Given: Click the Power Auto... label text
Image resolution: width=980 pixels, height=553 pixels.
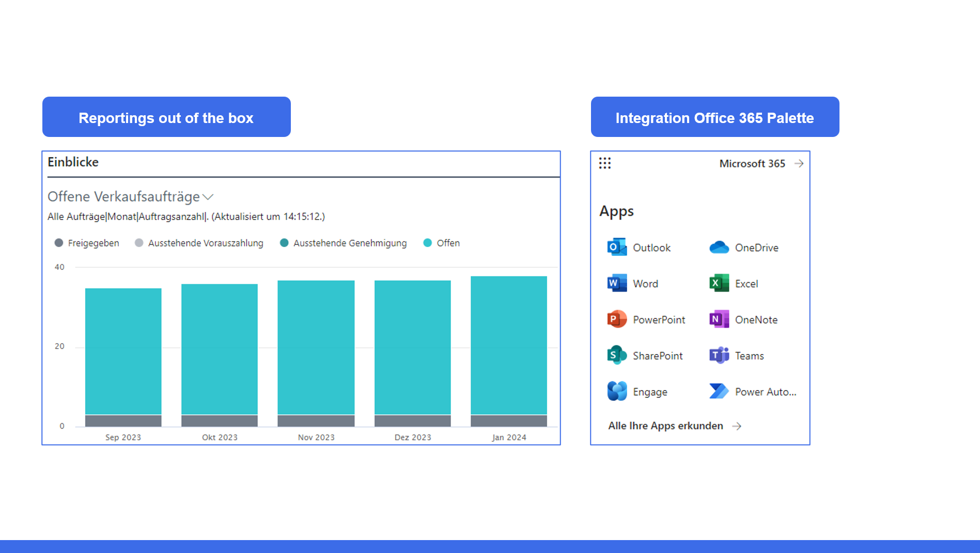Looking at the screenshot, I should tap(766, 392).
